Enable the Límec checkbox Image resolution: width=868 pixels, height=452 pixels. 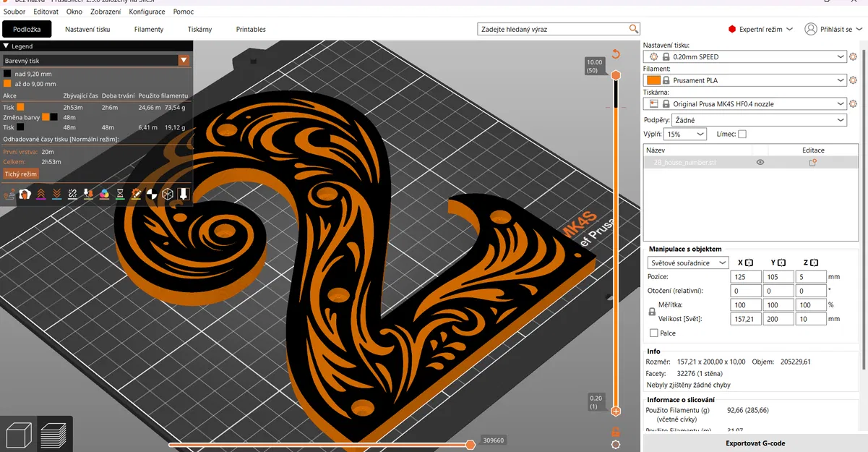coord(742,134)
